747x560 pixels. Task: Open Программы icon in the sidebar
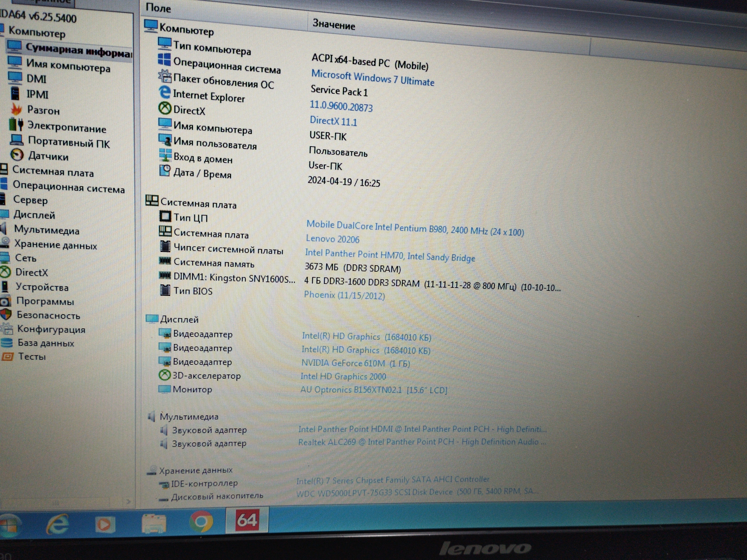[5, 301]
